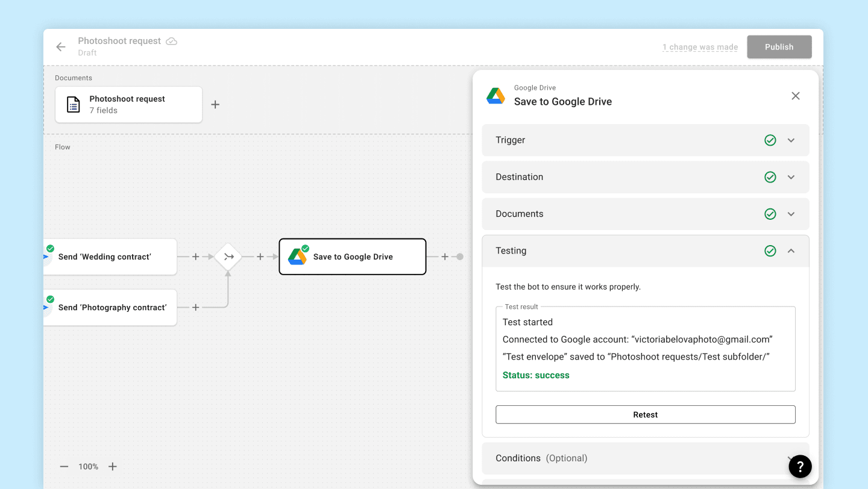Select the diamond merge node in the flow
This screenshot has width=868, height=489.
coord(228,257)
